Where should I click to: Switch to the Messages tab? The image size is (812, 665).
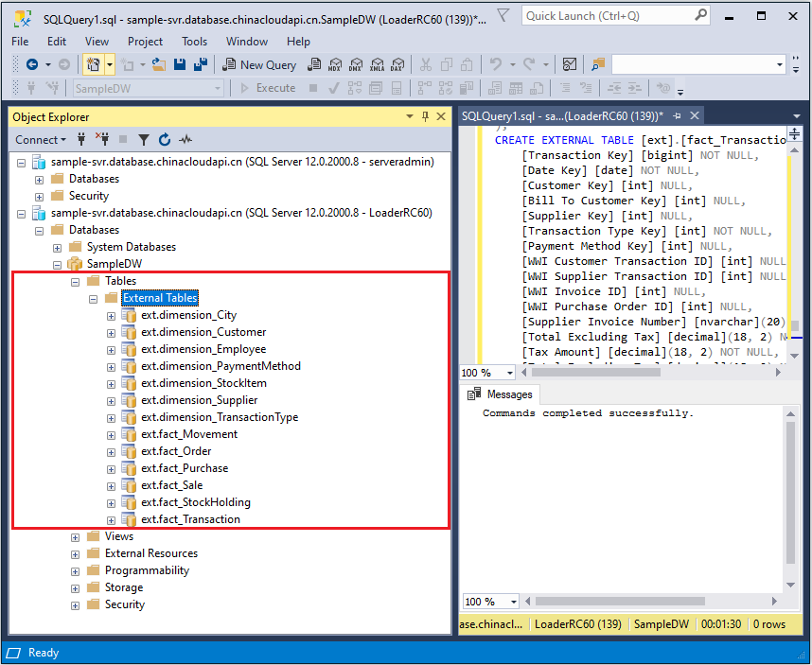coord(509,394)
